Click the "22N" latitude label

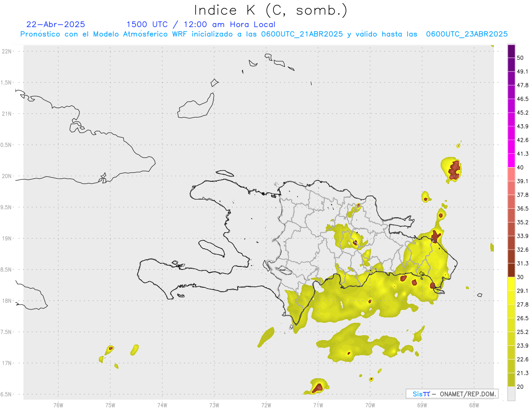[7, 51]
